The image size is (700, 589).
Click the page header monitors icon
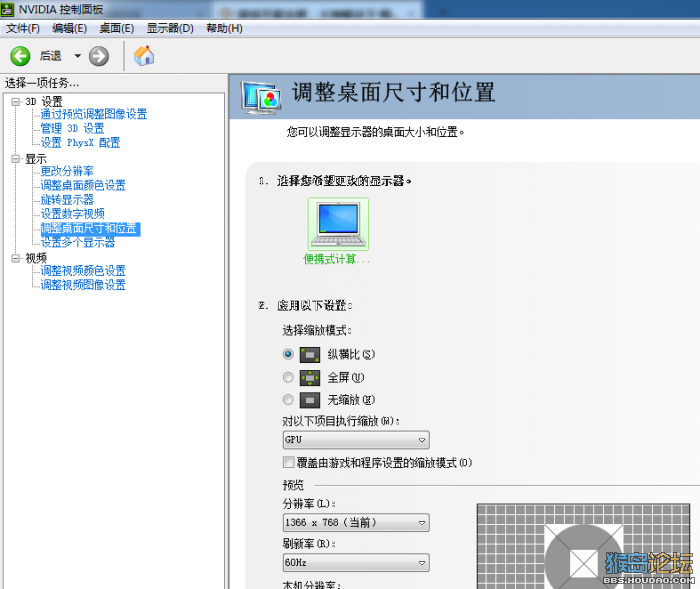click(x=261, y=97)
